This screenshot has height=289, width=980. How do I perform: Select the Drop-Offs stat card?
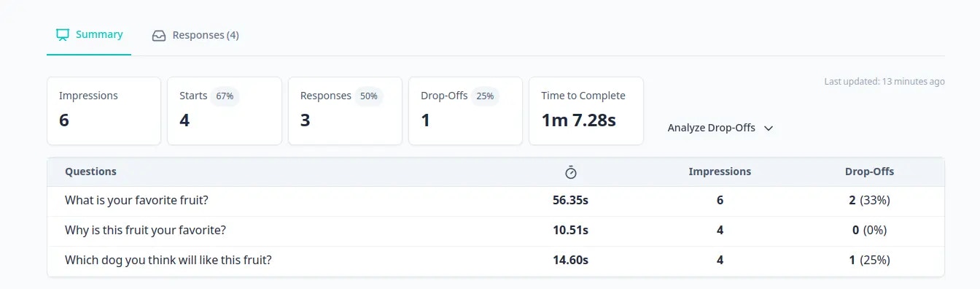coord(466,111)
